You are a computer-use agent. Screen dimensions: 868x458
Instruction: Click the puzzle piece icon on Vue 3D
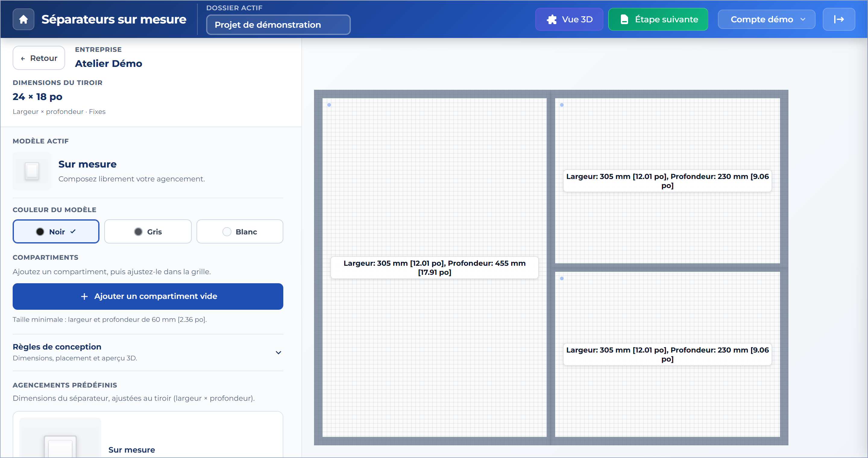point(552,20)
